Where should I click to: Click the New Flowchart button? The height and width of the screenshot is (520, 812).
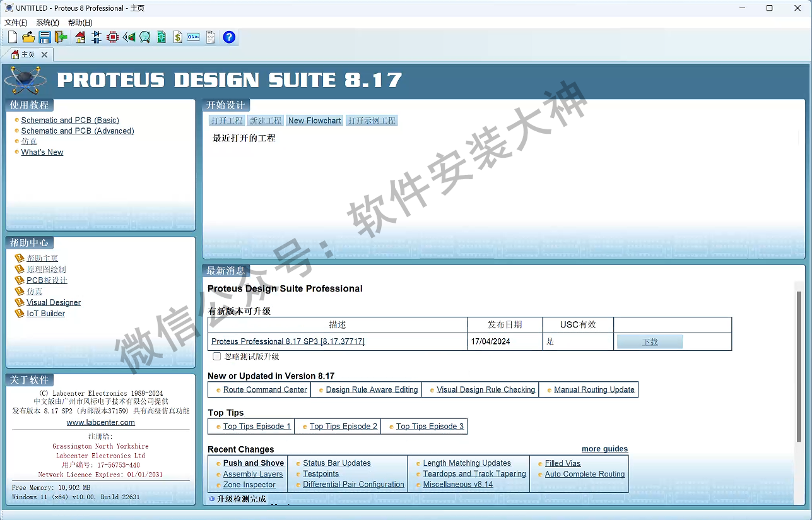pos(315,121)
